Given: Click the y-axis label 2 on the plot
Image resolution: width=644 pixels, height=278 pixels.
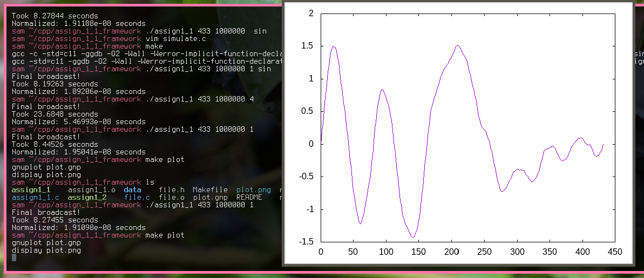Looking at the screenshot, I should pos(310,13).
